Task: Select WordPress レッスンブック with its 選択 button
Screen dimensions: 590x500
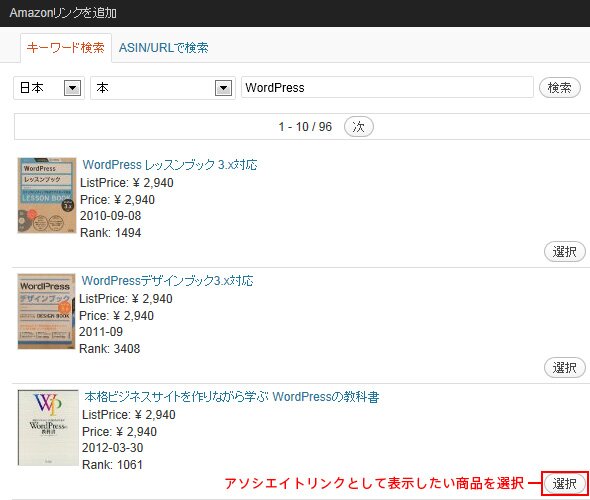Action: click(x=564, y=252)
